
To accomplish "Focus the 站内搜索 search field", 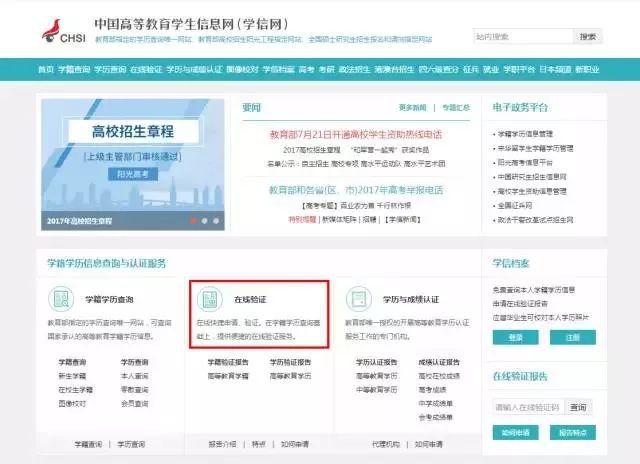I will point(523,37).
